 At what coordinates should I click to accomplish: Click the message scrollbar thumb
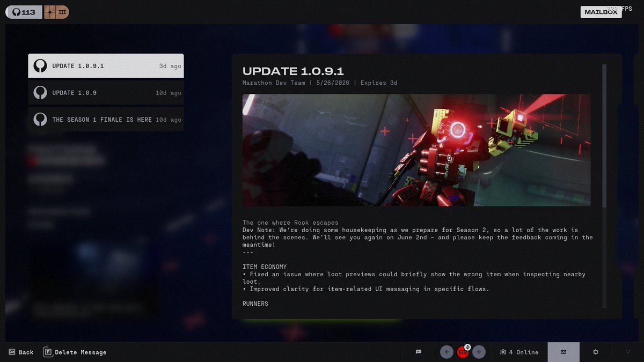604,135
